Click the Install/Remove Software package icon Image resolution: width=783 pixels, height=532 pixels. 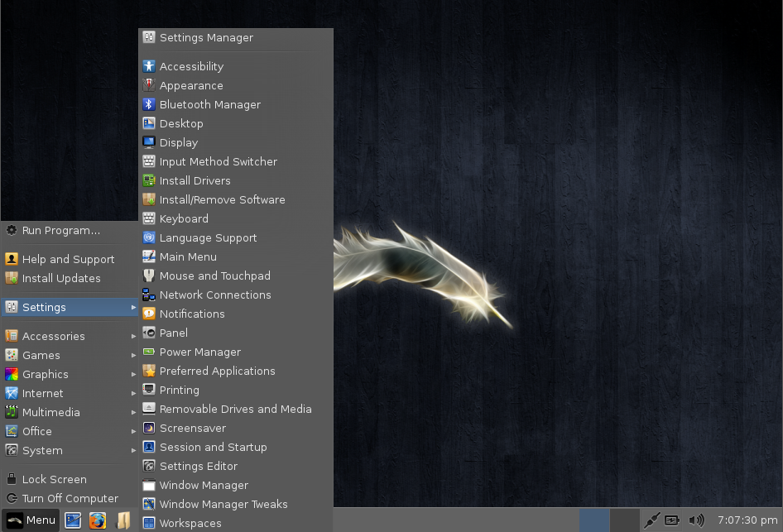[149, 199]
